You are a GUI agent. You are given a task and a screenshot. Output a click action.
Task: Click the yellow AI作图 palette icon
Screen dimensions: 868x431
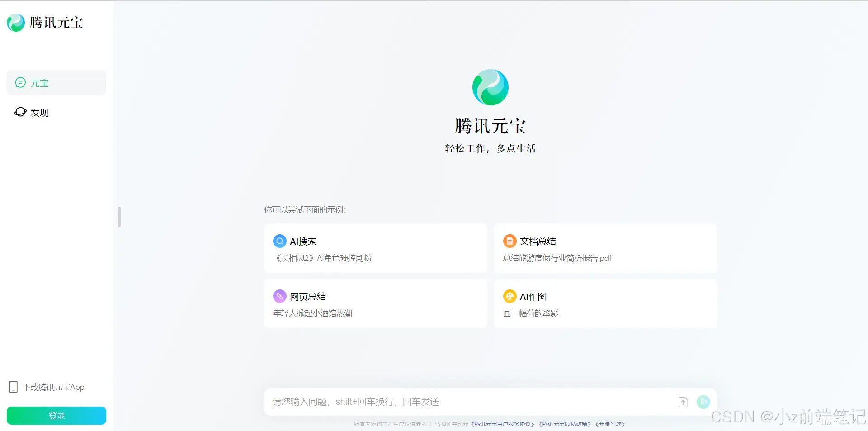click(x=510, y=296)
